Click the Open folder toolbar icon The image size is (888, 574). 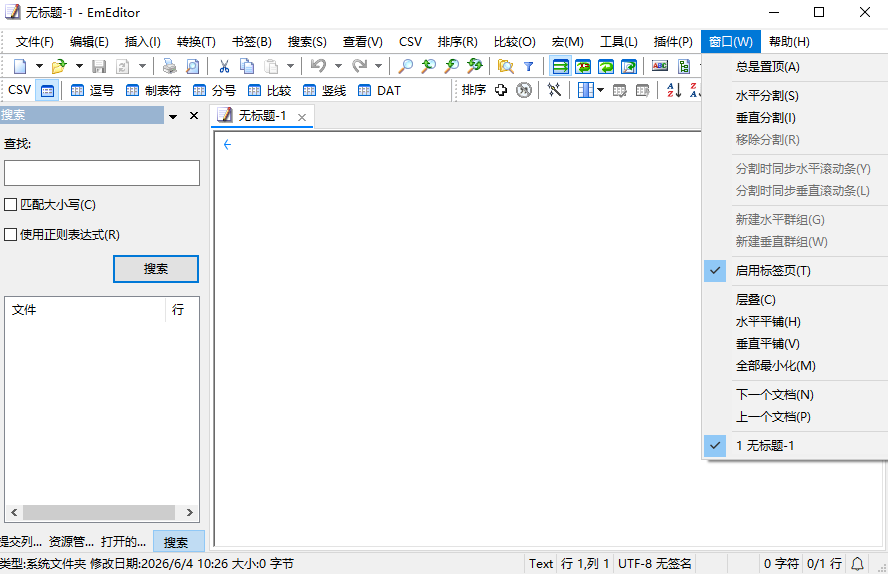click(58, 66)
